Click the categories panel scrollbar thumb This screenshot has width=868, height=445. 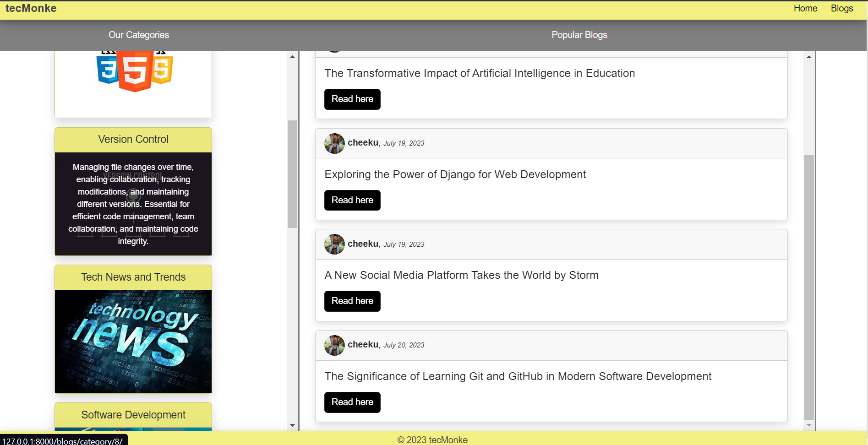pyautogui.click(x=292, y=174)
